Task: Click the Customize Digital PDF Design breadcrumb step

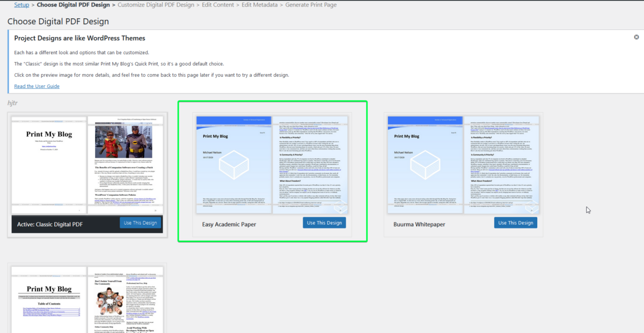Action: click(x=156, y=5)
